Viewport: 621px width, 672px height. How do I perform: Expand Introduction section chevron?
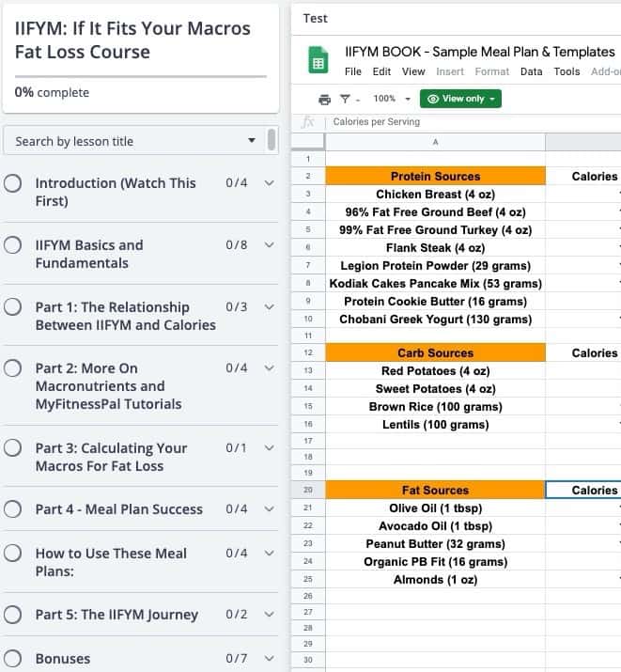pos(270,183)
